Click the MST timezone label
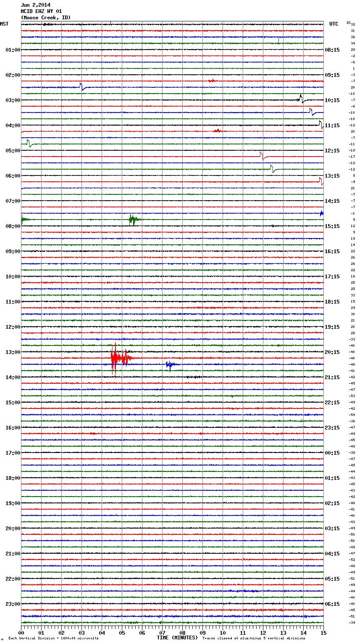This screenshot has width=357, height=644. [4, 24]
